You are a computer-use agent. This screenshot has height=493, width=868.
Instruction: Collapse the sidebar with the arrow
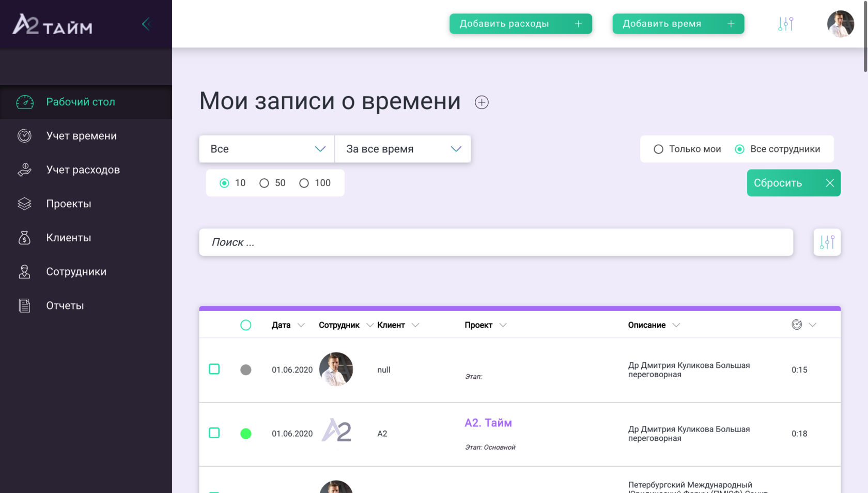(146, 24)
